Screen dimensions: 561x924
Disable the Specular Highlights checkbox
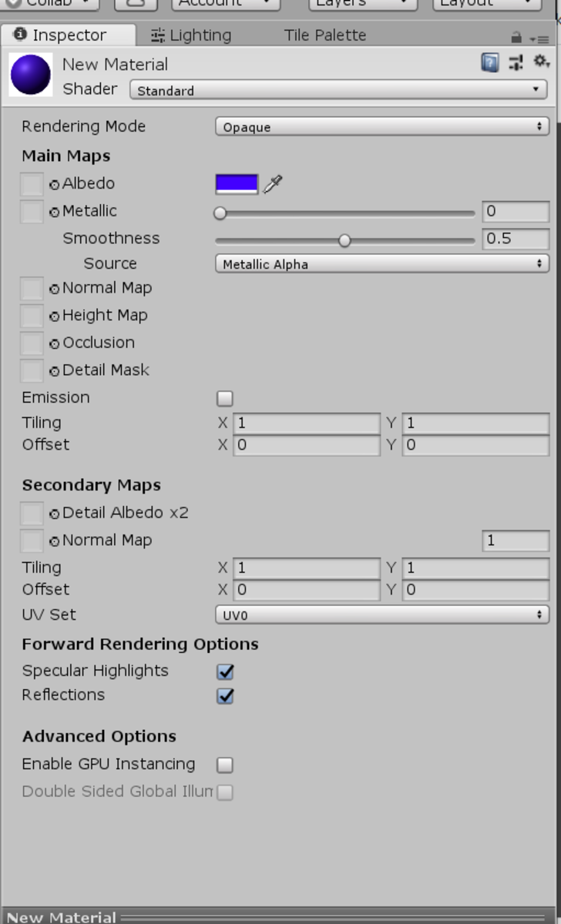coord(224,671)
